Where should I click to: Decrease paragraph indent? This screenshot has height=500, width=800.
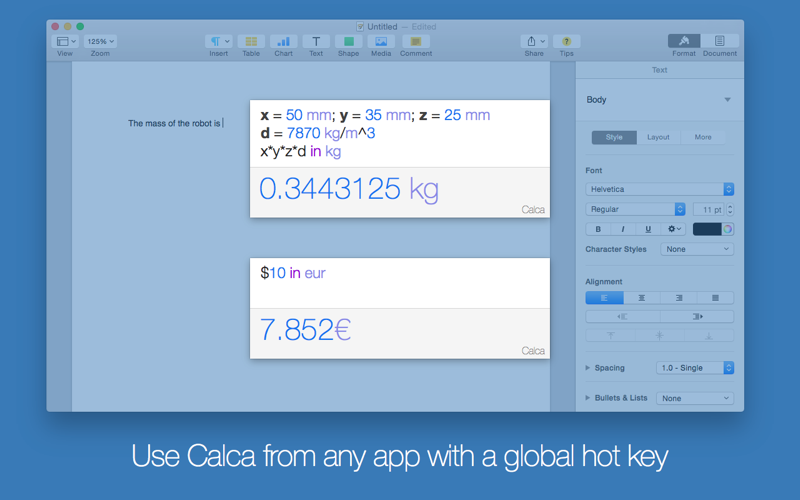[622, 317]
